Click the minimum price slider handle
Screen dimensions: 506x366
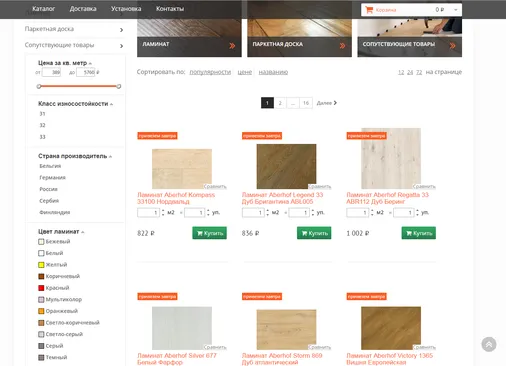click(x=39, y=86)
